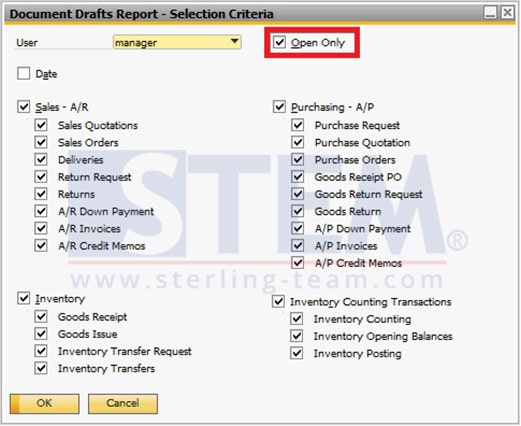
Task: Uncheck the Inventory Counting option
Action: (297, 319)
